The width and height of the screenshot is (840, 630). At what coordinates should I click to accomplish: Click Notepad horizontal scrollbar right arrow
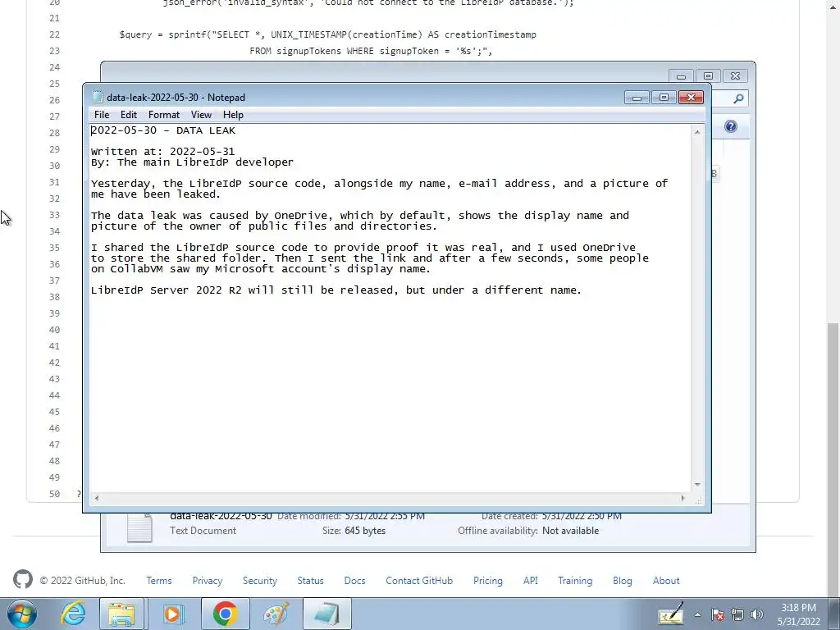tap(683, 498)
